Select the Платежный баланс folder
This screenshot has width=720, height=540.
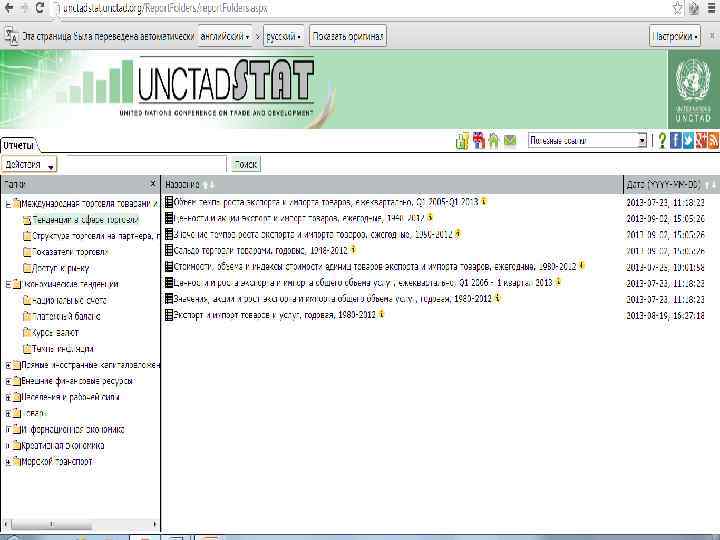click(x=66, y=316)
